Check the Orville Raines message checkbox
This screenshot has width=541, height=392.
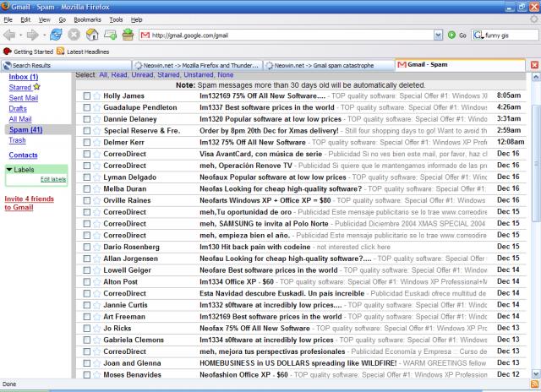(86, 200)
